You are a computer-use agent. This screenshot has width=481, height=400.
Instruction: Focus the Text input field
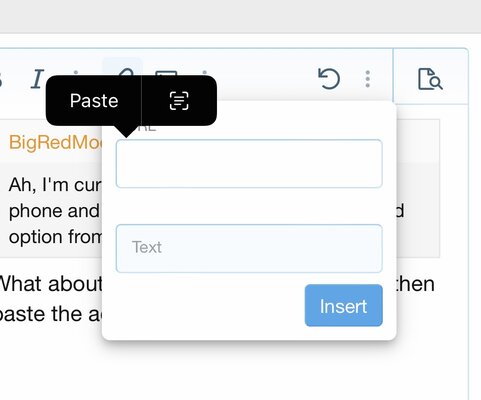249,248
